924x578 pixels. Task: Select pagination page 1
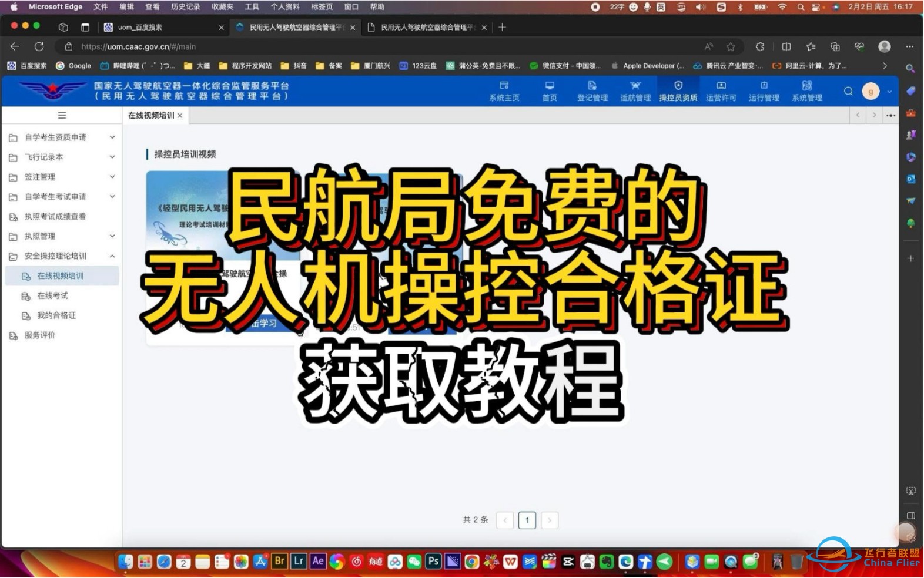pos(527,520)
